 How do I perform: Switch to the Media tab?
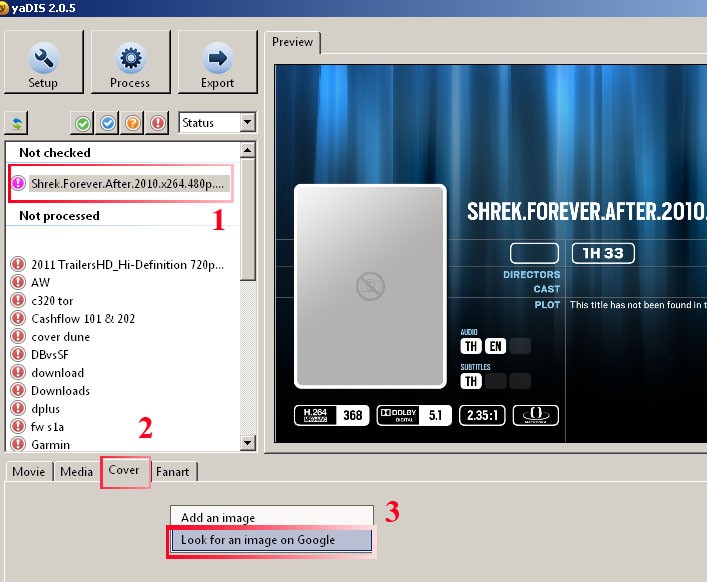point(76,472)
